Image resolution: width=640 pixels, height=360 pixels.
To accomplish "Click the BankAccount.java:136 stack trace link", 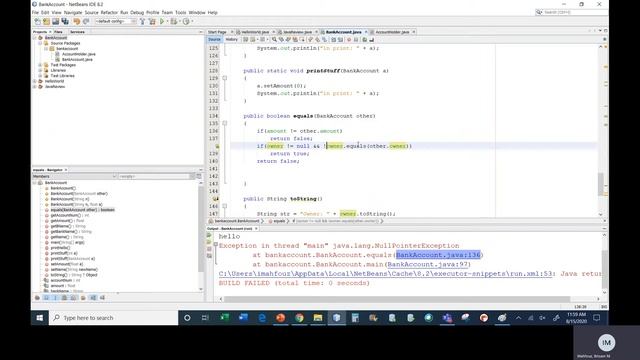I will coord(438,255).
